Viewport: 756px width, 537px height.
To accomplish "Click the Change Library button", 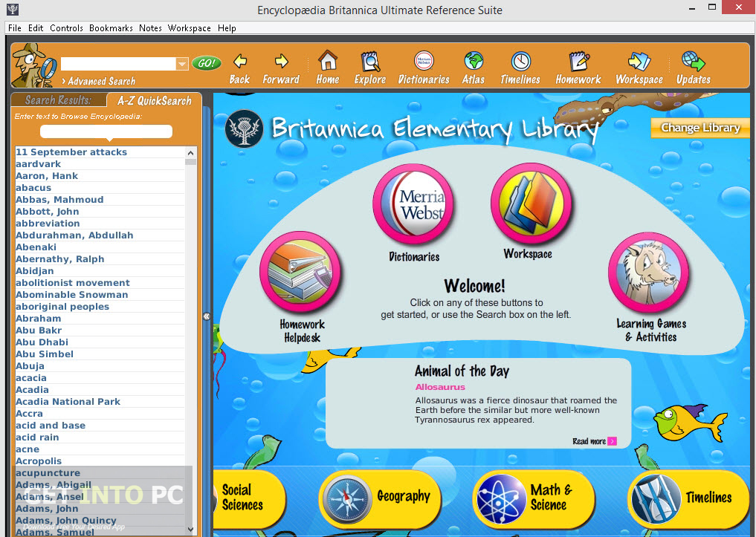I will pyautogui.click(x=700, y=128).
